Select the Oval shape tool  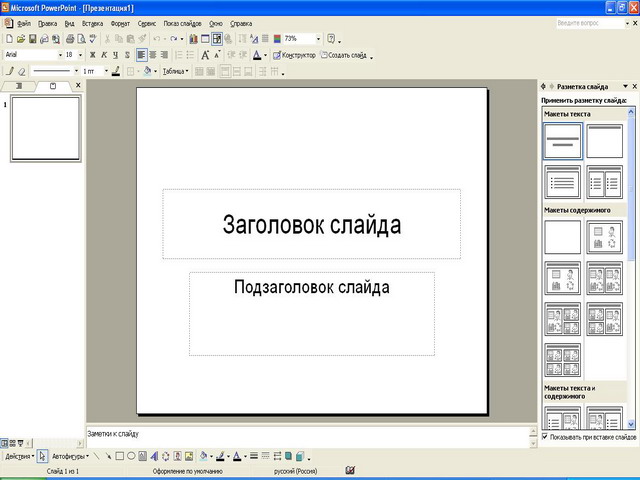point(131,456)
